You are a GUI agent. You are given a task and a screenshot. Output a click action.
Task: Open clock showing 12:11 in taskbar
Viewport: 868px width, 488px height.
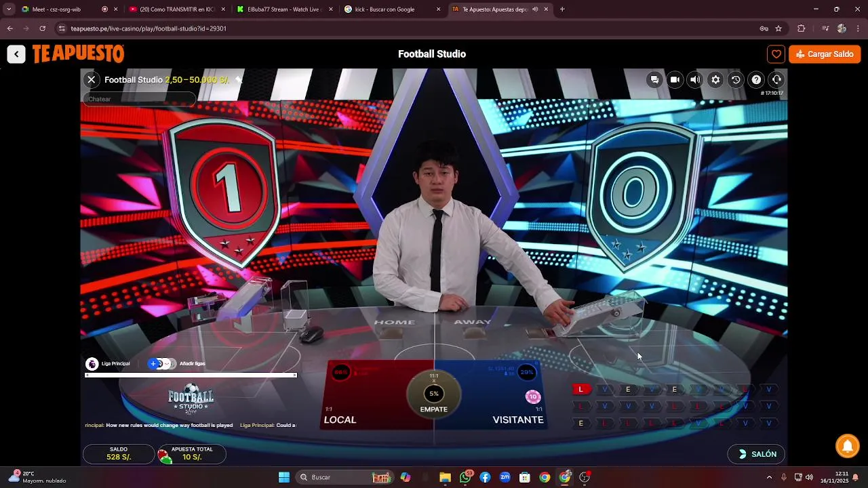coord(834,477)
